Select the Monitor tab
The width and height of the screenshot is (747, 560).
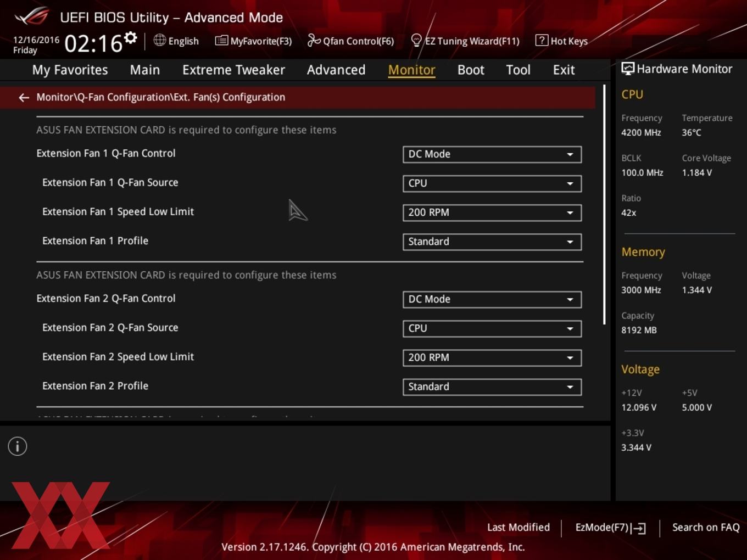(x=411, y=70)
